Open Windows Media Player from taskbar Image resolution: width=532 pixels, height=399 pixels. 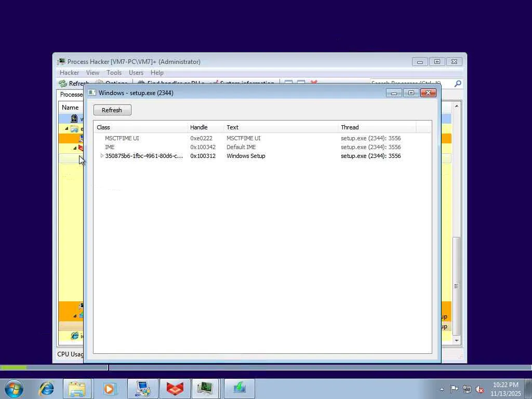point(109,389)
